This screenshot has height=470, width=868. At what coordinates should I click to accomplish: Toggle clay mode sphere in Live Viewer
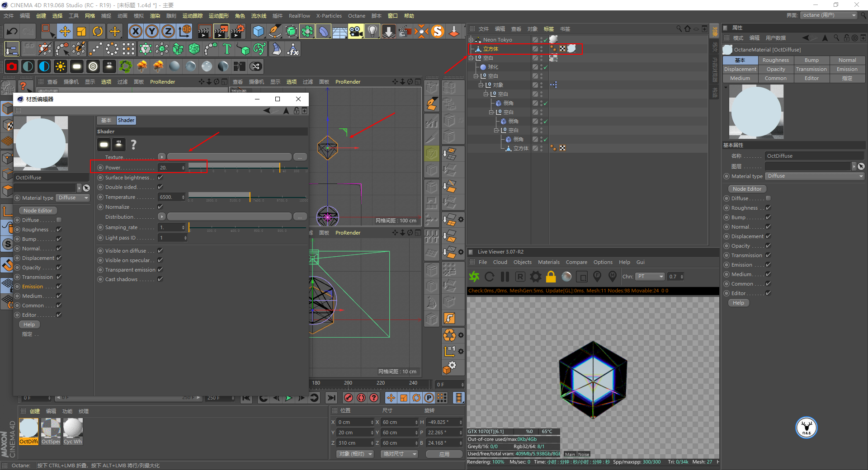point(566,276)
